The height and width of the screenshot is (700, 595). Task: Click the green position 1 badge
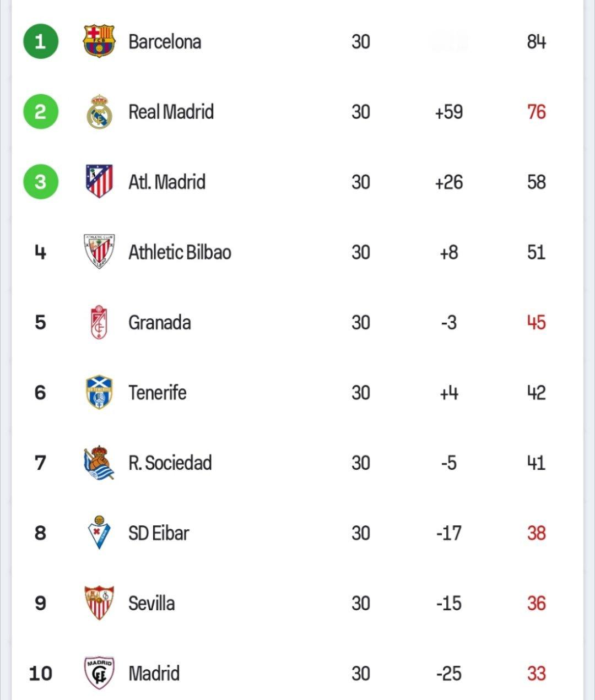pos(41,41)
